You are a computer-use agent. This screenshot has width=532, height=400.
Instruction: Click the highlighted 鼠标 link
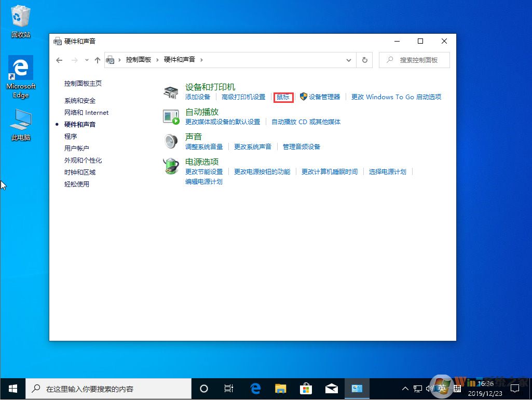[x=283, y=97]
